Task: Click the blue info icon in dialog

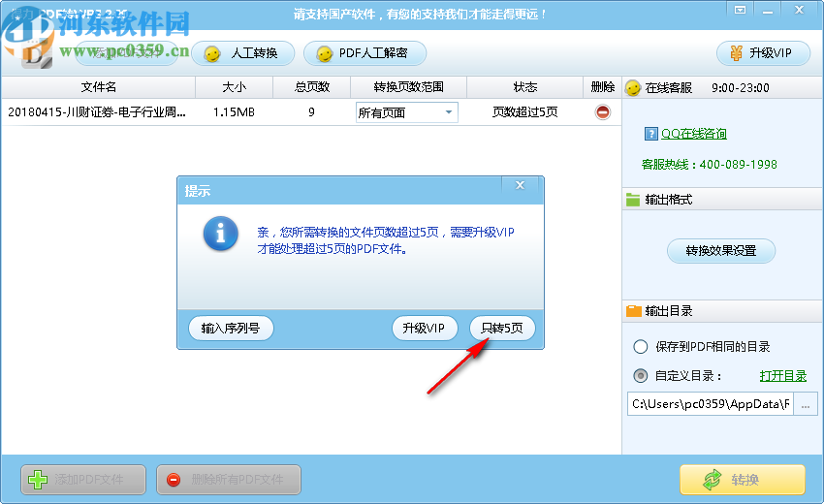Action: [x=221, y=234]
